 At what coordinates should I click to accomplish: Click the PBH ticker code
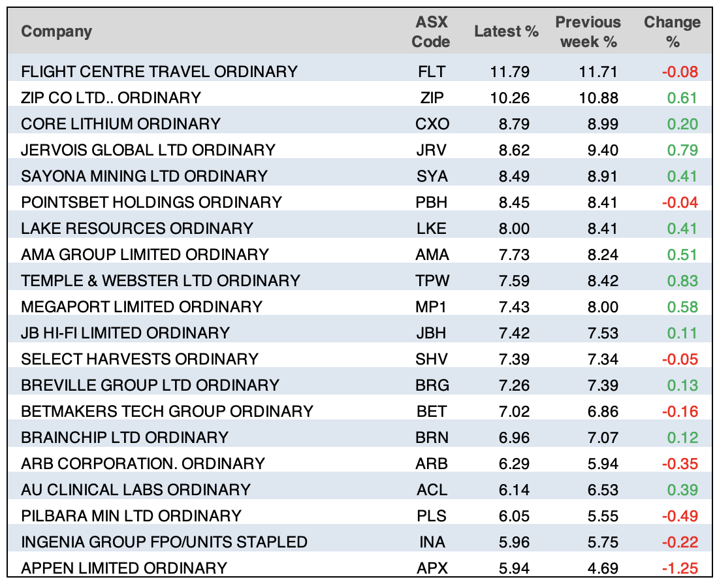point(432,203)
